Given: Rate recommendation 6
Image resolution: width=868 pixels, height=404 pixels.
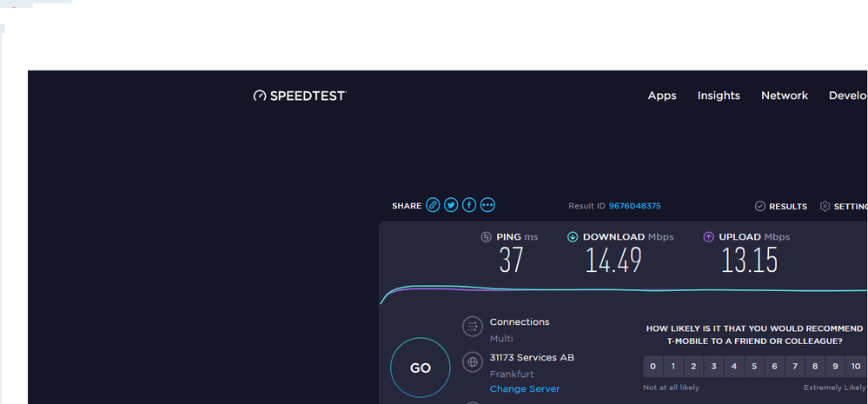Looking at the screenshot, I should [x=774, y=367].
